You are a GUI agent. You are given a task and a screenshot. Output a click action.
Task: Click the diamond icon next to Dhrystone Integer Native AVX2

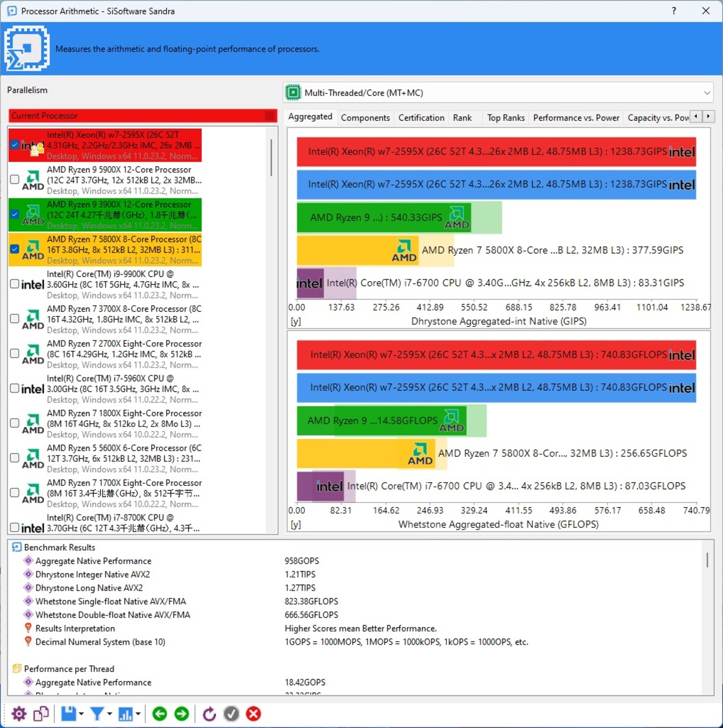(x=29, y=574)
